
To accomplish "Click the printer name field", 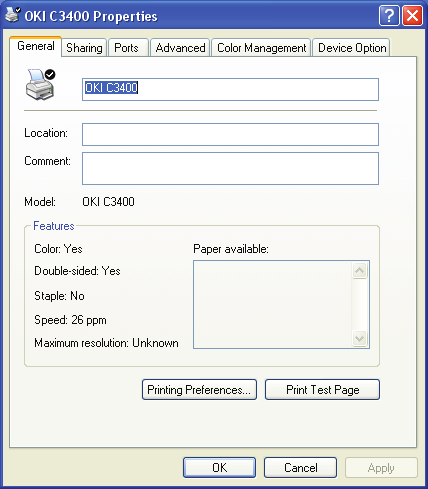I will pos(230,89).
